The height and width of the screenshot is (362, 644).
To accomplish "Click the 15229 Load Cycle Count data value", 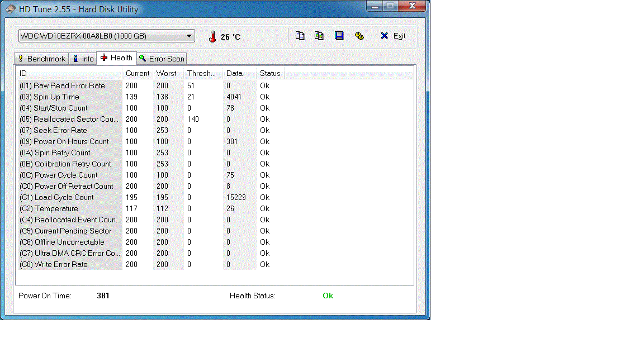I will (236, 197).
